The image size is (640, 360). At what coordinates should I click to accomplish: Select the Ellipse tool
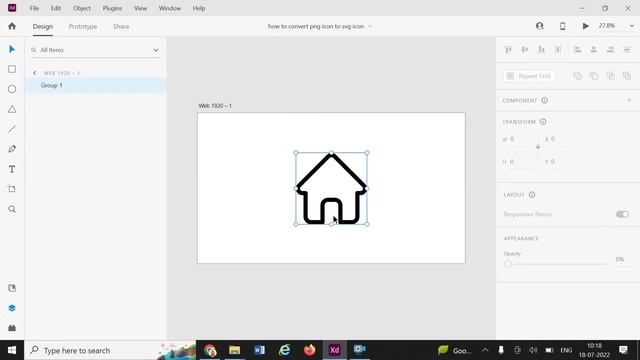[x=12, y=89]
